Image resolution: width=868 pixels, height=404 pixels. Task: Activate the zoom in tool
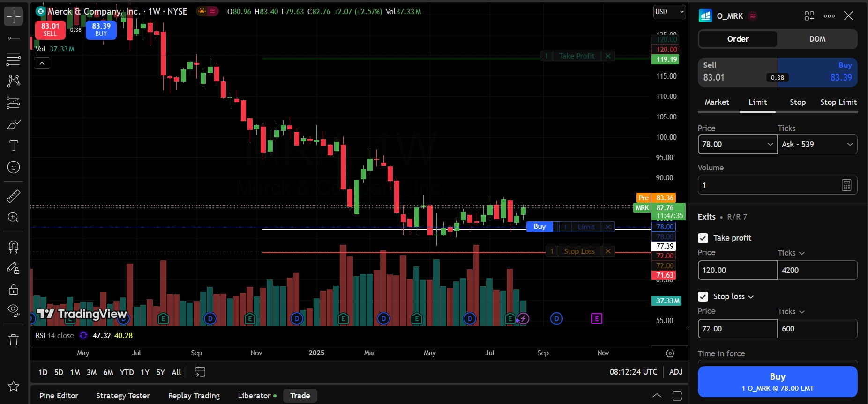tap(14, 217)
